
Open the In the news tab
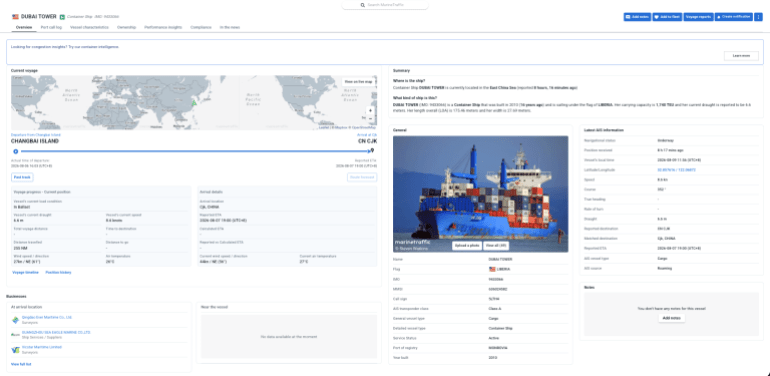[230, 27]
